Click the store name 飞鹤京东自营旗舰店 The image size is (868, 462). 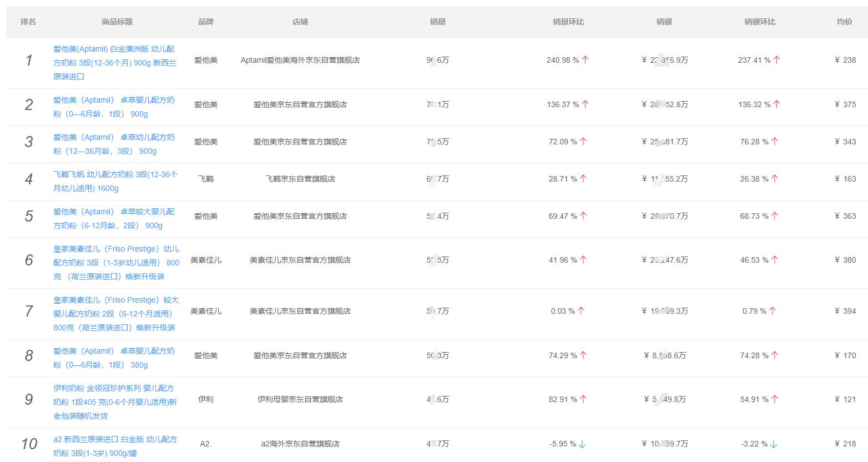pos(300,179)
